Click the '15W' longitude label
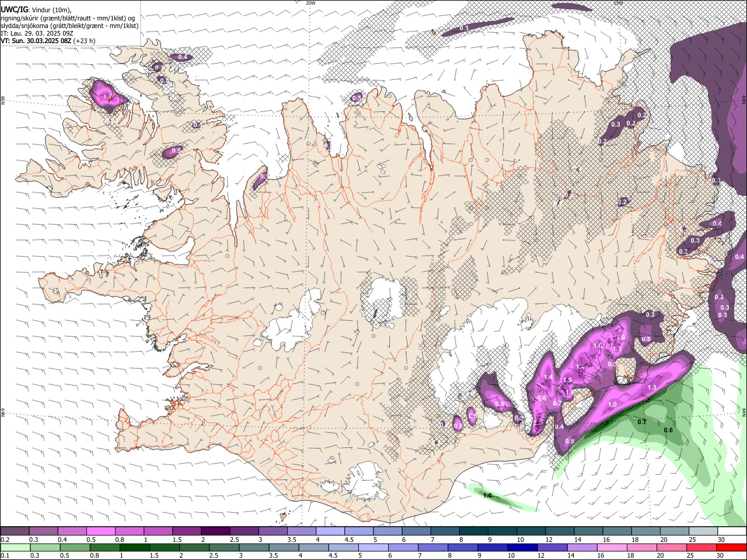Viewport: 747px width, 560px height. pos(618,3)
